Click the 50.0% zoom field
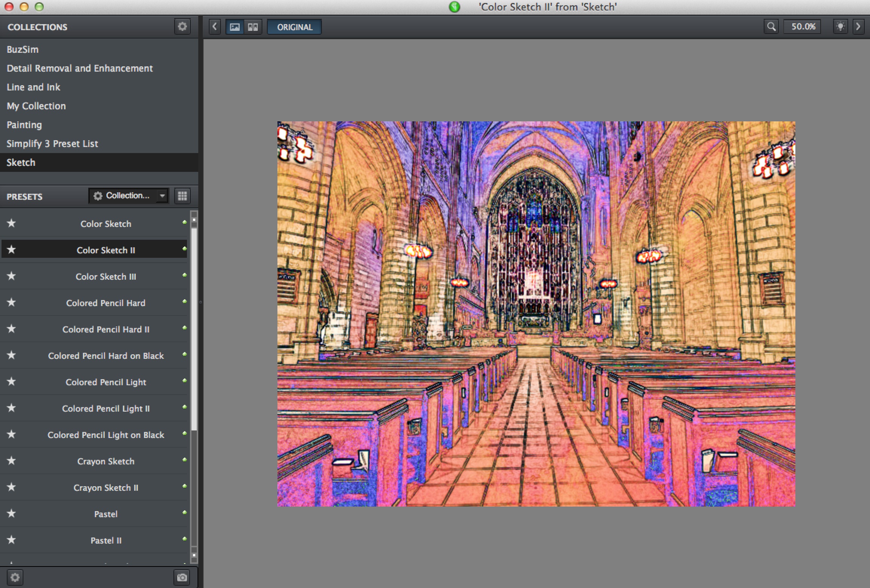Screen dimensions: 870x588 [x=803, y=27]
